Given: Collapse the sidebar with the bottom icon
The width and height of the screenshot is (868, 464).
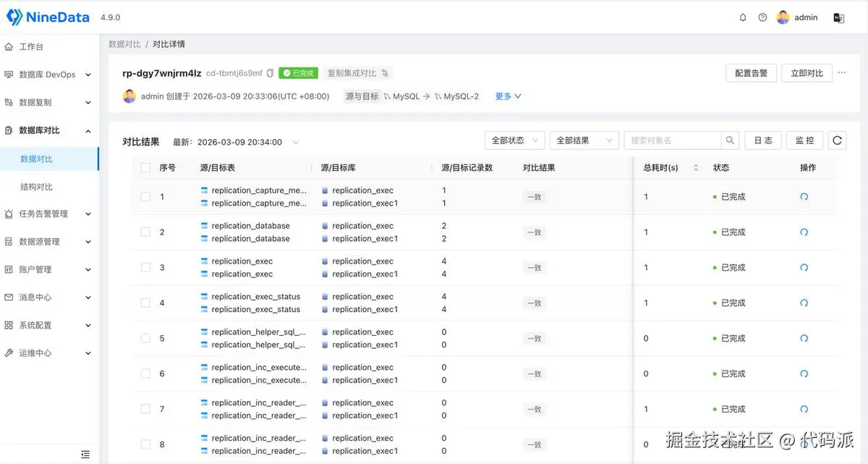Looking at the screenshot, I should click(x=85, y=454).
